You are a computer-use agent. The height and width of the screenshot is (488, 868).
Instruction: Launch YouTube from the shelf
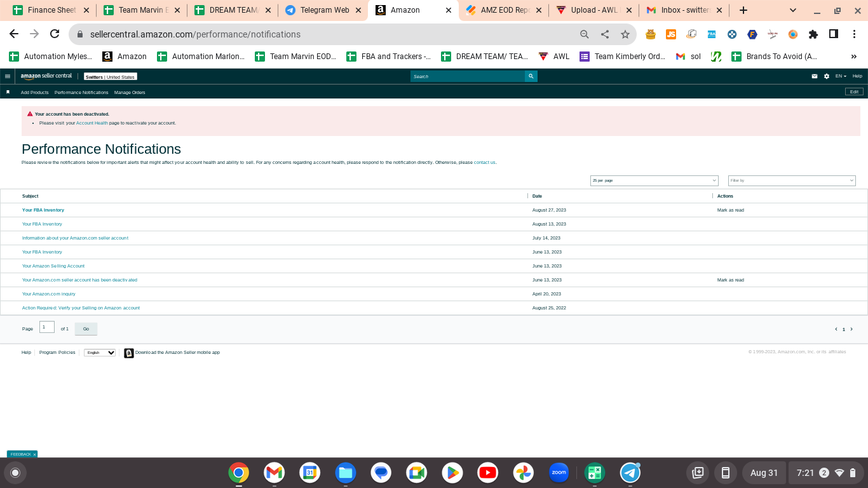[488, 473]
